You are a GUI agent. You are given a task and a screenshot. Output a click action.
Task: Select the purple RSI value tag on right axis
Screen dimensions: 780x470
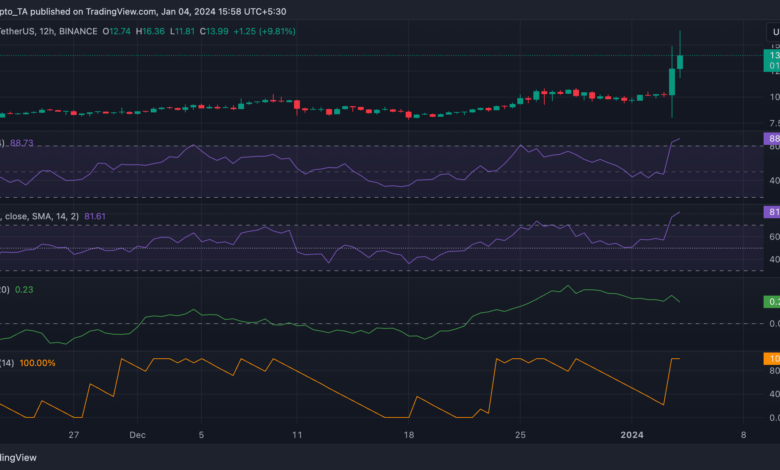pos(773,139)
